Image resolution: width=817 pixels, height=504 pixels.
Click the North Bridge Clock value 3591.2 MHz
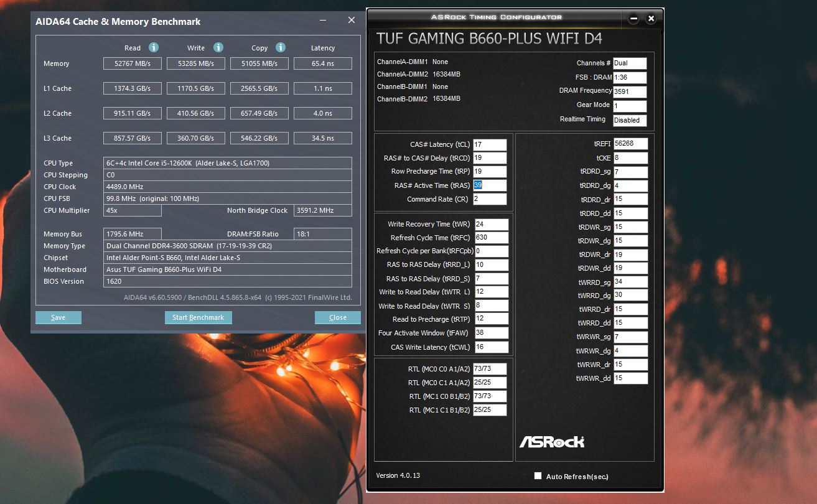click(324, 210)
